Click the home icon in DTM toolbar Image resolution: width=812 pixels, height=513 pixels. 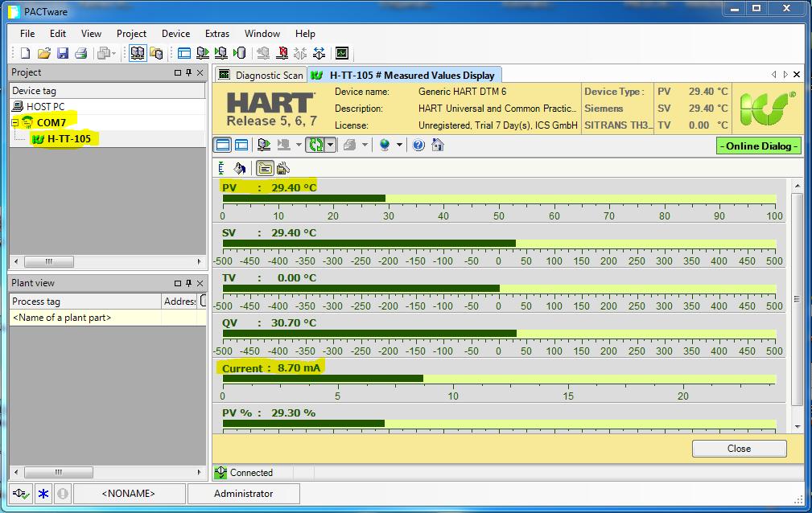(x=438, y=145)
